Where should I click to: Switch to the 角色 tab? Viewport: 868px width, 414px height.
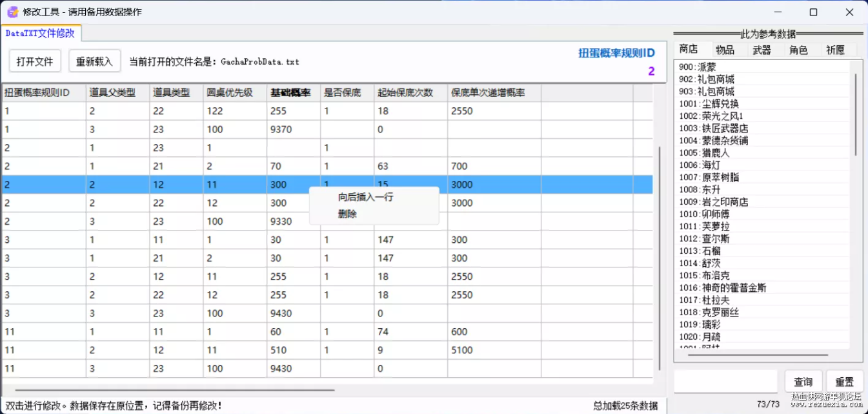tap(798, 50)
